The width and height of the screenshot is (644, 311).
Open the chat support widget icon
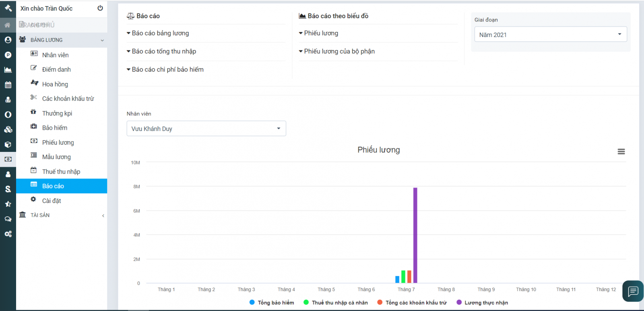coord(633,291)
